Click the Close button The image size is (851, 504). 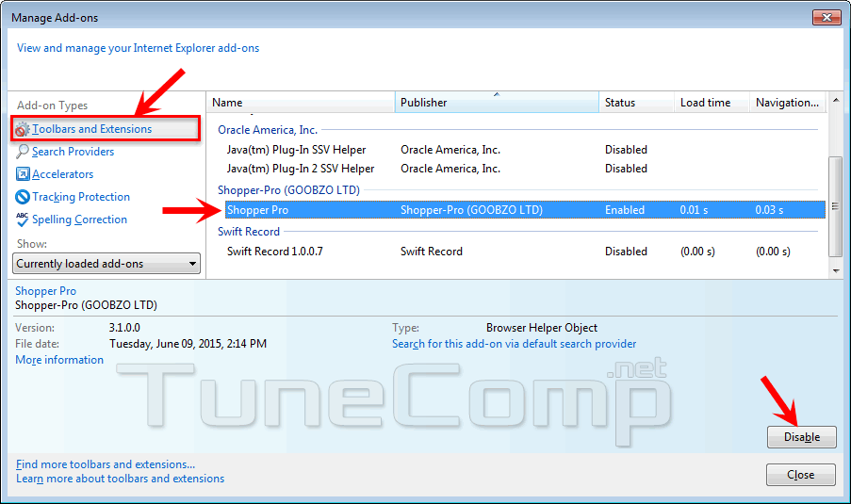(x=800, y=475)
